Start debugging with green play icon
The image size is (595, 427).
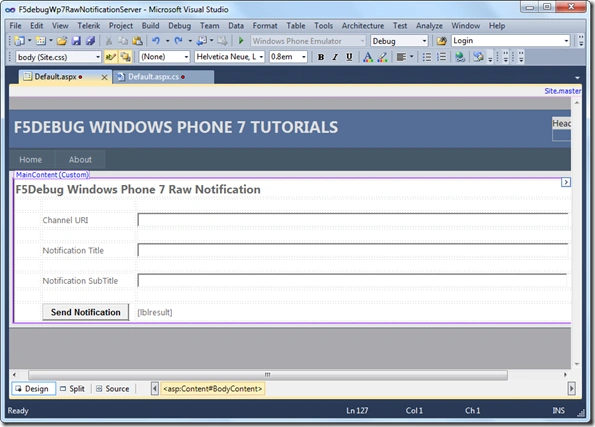[241, 41]
